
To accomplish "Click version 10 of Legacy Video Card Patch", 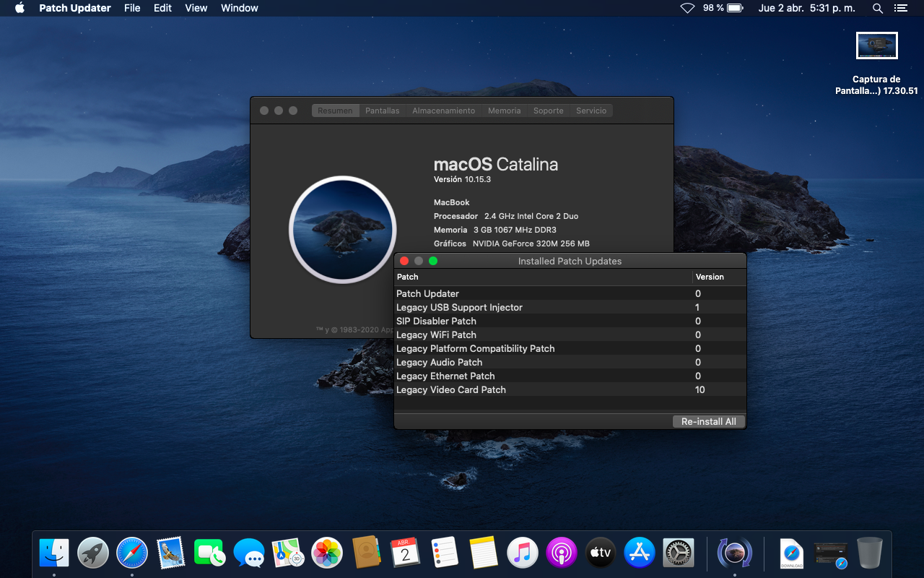I will [700, 389].
